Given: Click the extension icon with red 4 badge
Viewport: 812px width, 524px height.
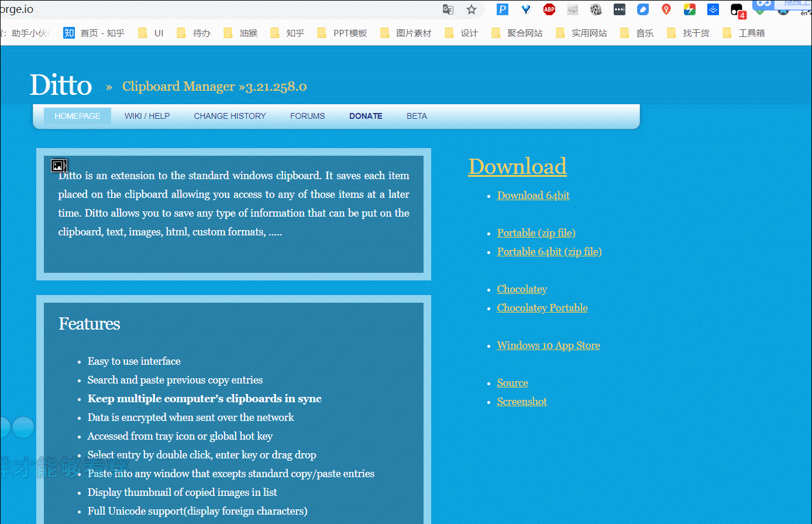Looking at the screenshot, I should pos(738,11).
